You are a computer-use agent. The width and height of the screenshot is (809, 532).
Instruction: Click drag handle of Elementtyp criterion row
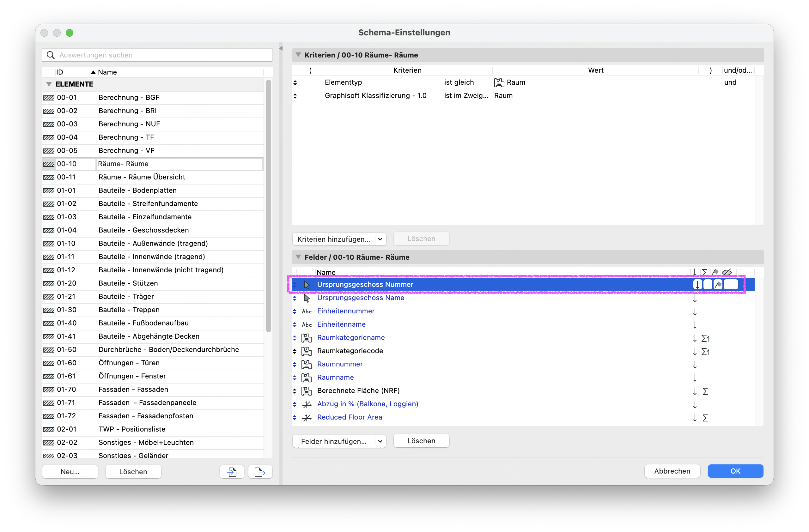coord(295,82)
